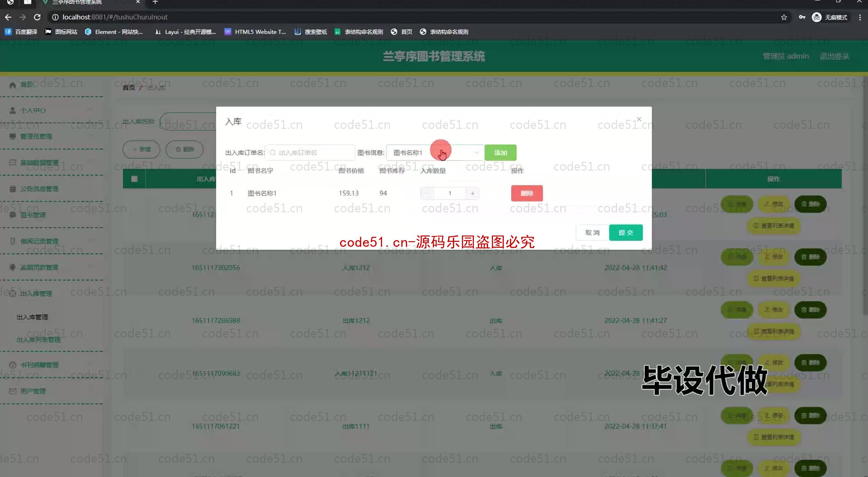Open 百度翻译 bookmark
The height and width of the screenshot is (477, 868).
pos(21,32)
